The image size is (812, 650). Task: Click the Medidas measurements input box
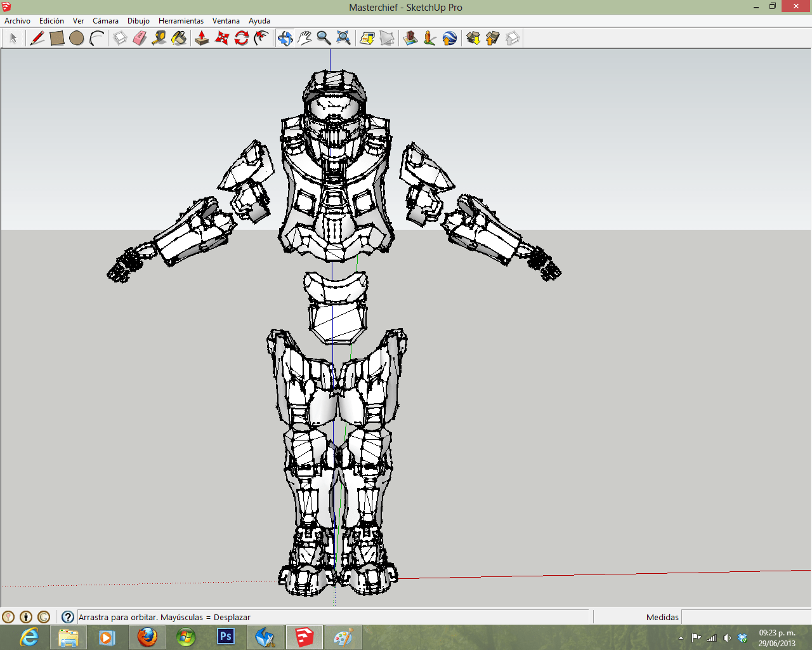[745, 617]
